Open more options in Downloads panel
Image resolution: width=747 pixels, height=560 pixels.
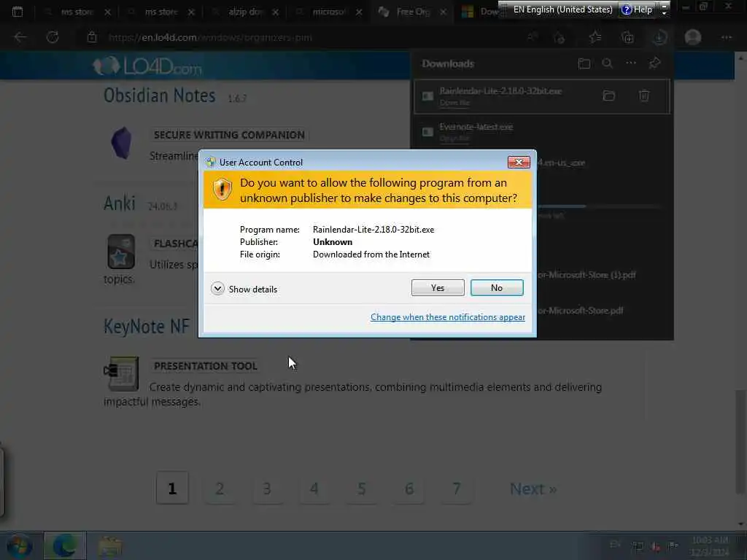point(631,63)
